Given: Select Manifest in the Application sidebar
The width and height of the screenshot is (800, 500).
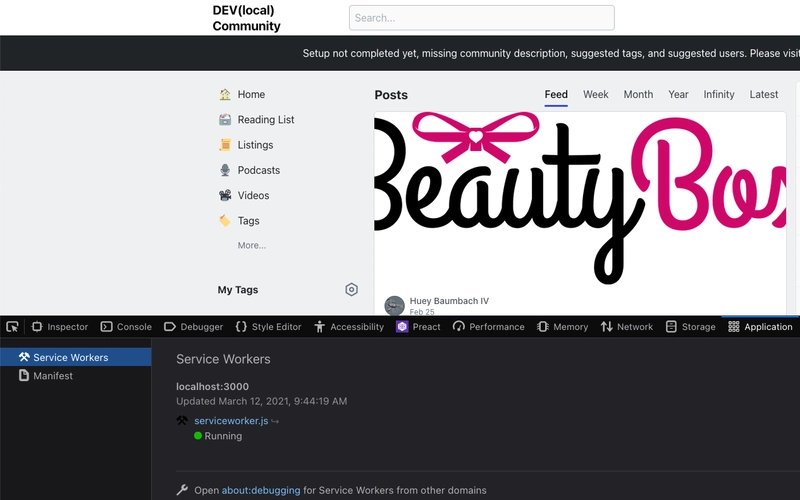Looking at the screenshot, I should point(76,376).
